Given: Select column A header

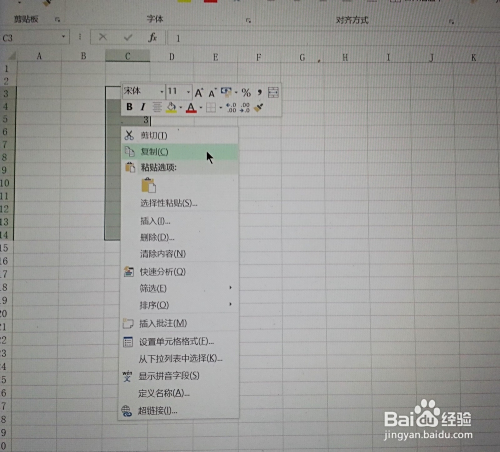Looking at the screenshot, I should 39,56.
